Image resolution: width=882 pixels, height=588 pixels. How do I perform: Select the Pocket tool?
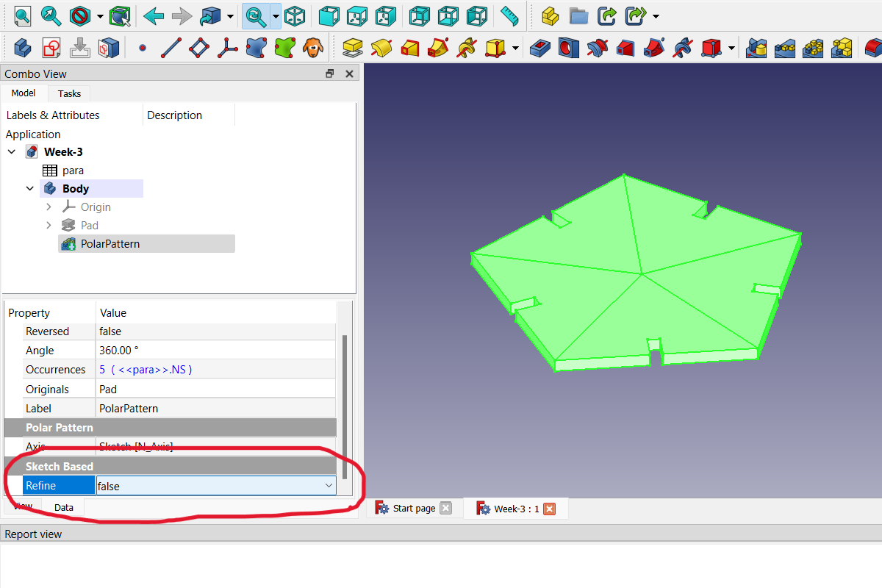coord(540,49)
